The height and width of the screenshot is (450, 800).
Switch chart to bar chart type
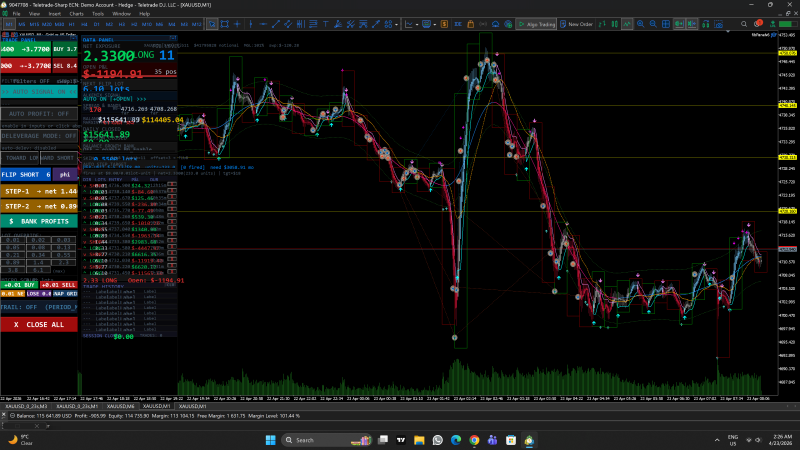(x=602, y=24)
